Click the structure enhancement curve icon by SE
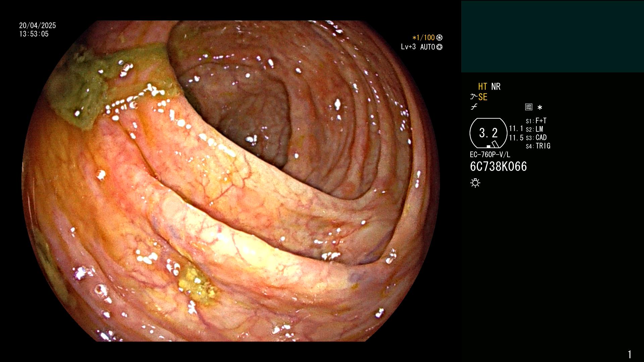 [474, 97]
